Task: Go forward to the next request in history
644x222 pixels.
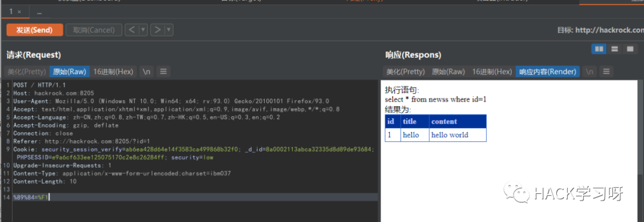Action: [x=157, y=30]
